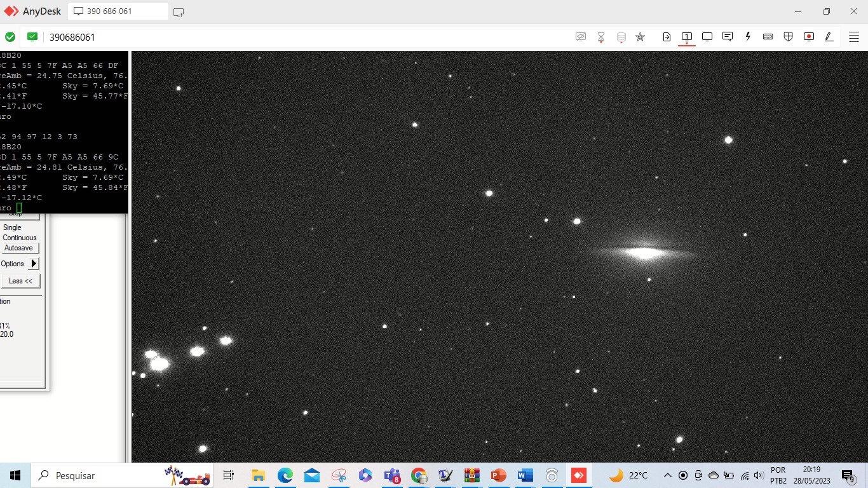Open Wi-Fi network tray icon

pyautogui.click(x=744, y=475)
